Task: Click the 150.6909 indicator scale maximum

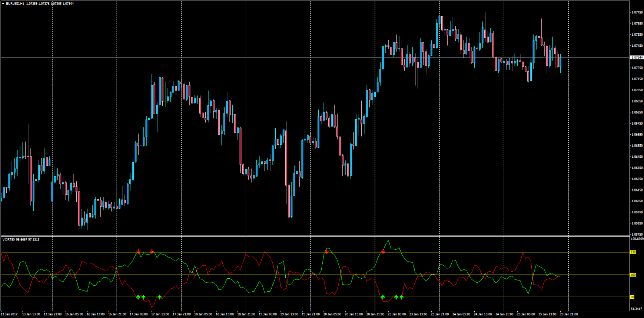Action: [x=637, y=239]
